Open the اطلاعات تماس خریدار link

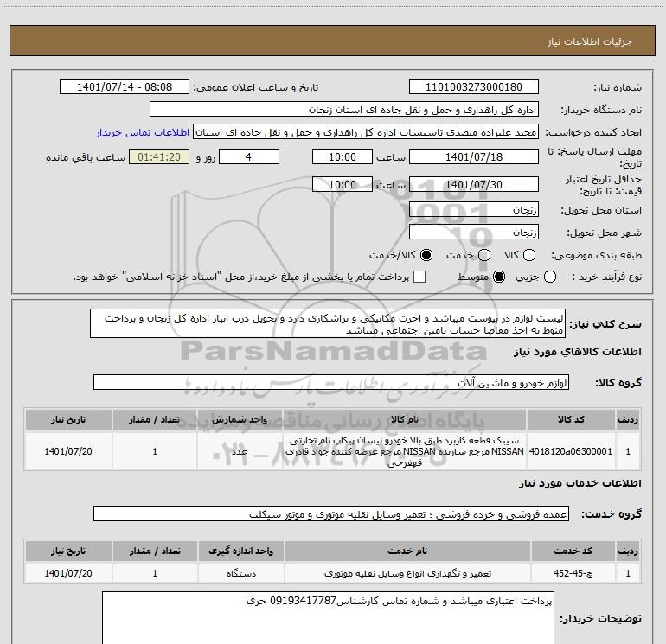143,132
